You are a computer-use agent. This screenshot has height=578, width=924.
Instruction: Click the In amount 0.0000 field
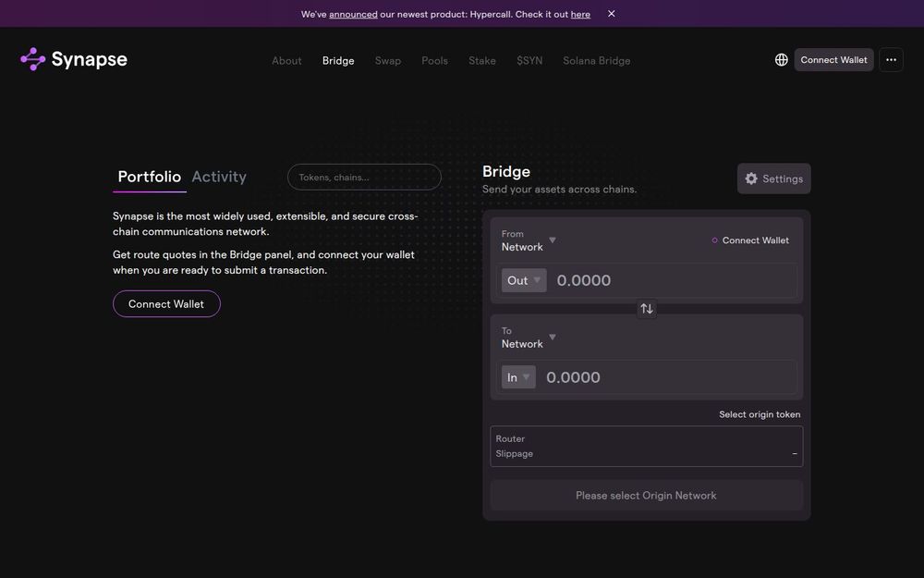(669, 377)
